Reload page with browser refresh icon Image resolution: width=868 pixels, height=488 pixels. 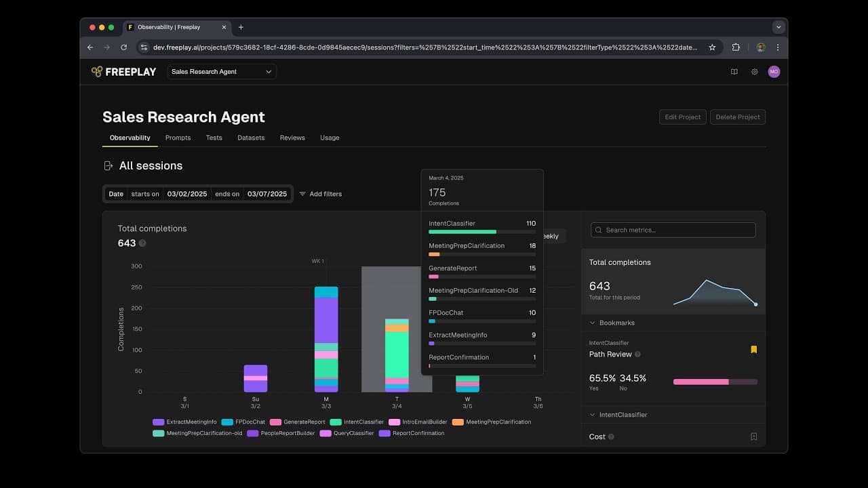tap(123, 47)
